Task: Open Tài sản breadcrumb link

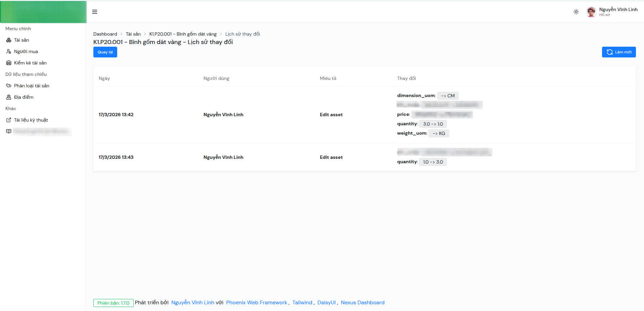Action: pos(133,34)
